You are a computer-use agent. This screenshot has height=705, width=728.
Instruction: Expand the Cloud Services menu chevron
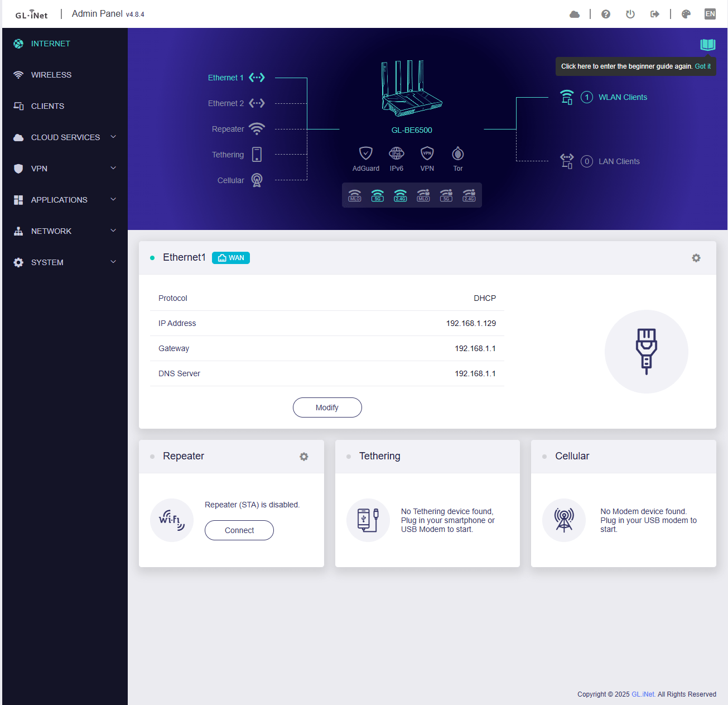click(x=113, y=137)
